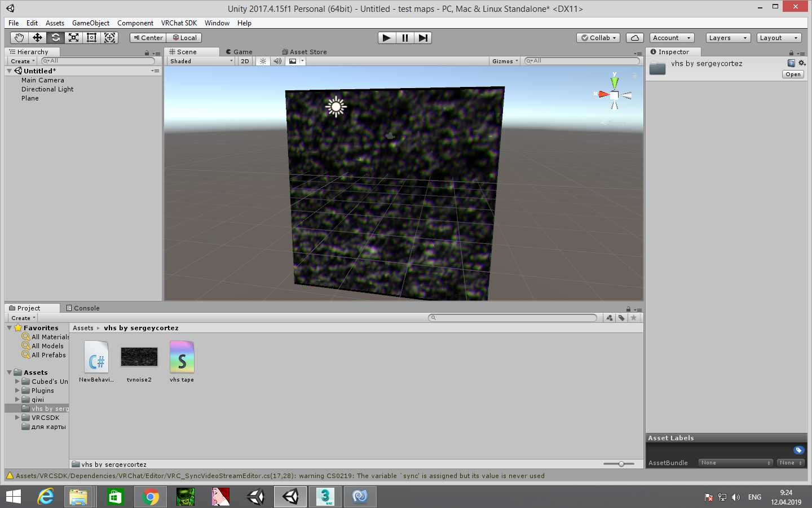Image resolution: width=812 pixels, height=508 pixels.
Task: Open the cloud services panel icon
Action: tap(635, 38)
